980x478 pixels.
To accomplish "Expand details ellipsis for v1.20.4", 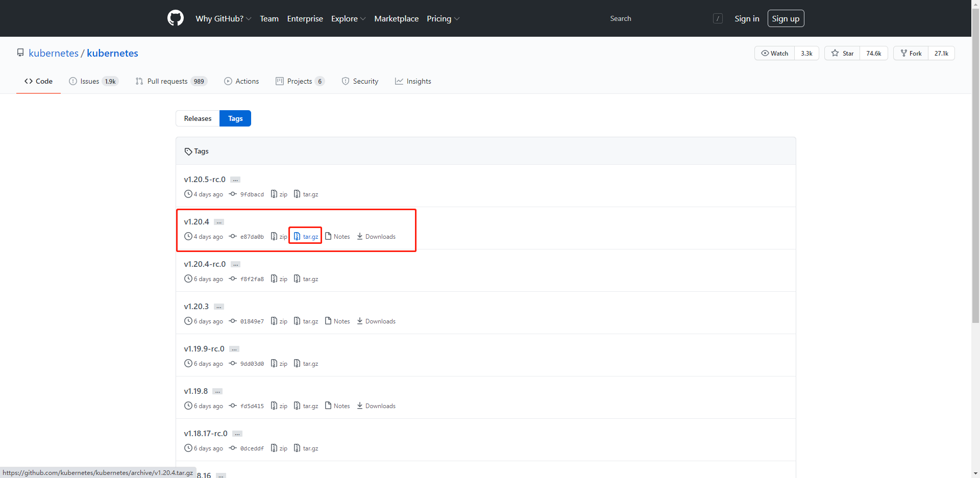I will coord(219,222).
